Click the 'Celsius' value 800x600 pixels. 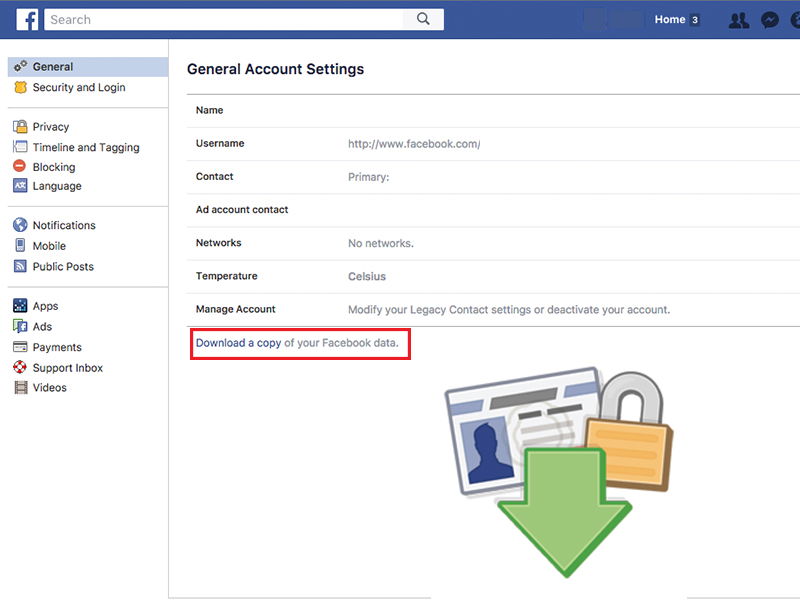click(x=367, y=277)
